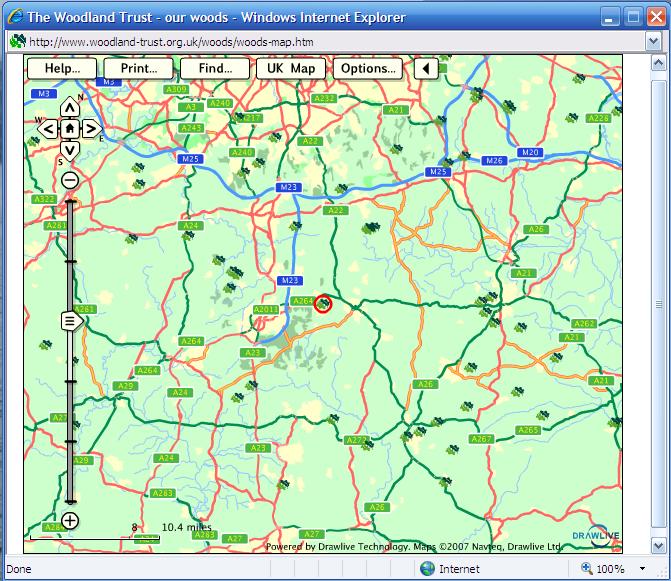Open the map Options button
The width and height of the screenshot is (671, 581).
click(368, 68)
